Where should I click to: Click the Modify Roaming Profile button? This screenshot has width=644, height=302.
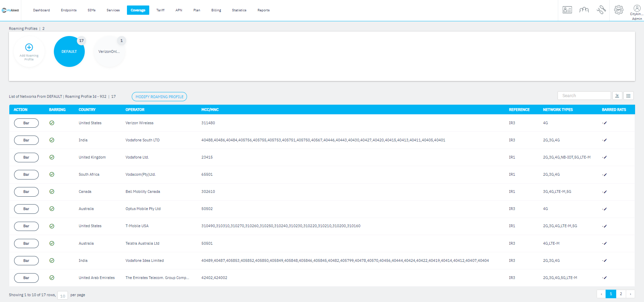coord(159,97)
